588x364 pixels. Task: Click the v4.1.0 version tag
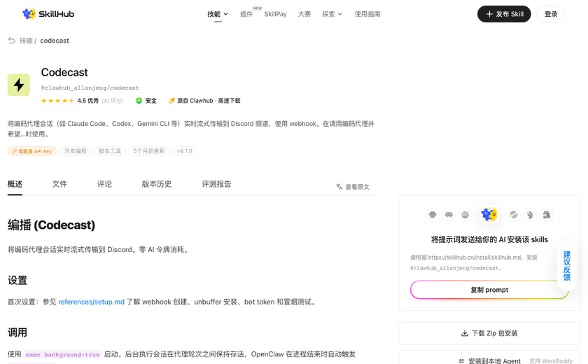coord(185,151)
